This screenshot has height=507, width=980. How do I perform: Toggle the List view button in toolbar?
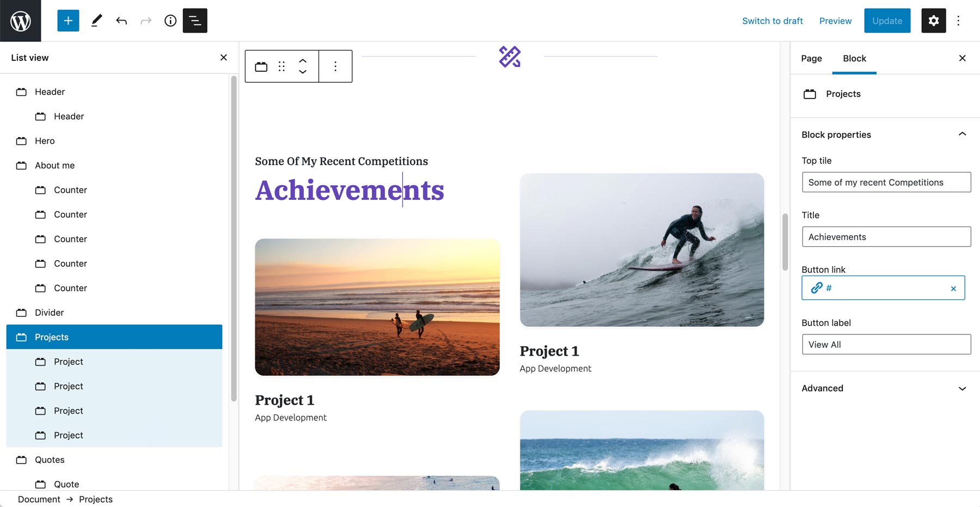(x=195, y=21)
